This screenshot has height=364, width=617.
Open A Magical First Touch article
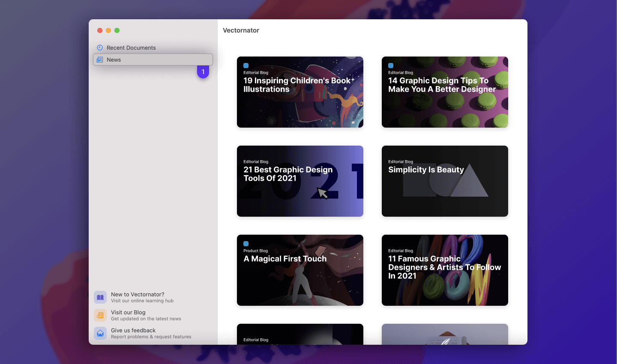[300, 270]
